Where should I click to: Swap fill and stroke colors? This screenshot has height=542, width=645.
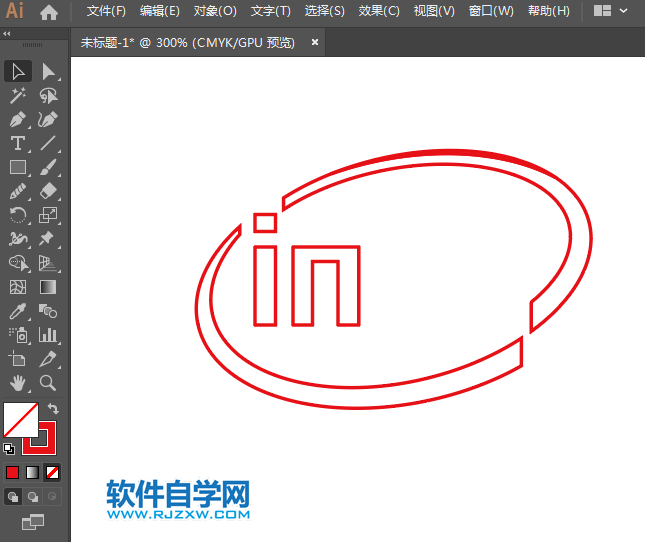[x=53, y=408]
